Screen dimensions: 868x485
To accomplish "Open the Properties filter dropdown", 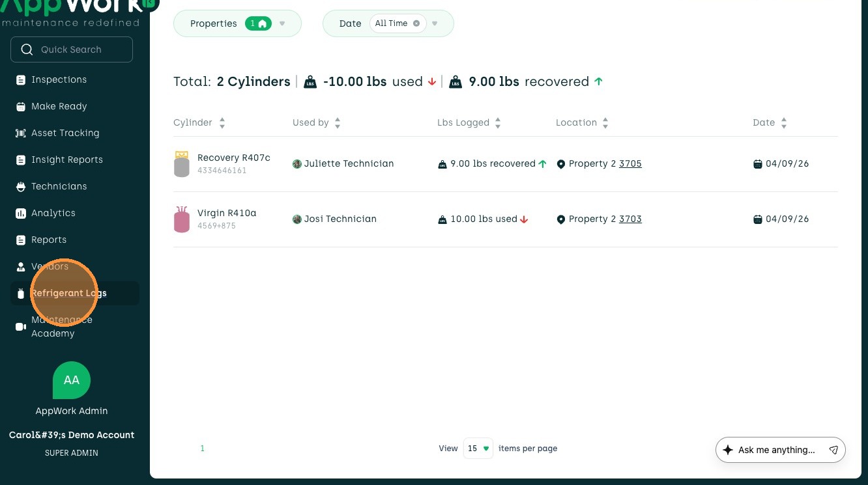I will point(237,23).
